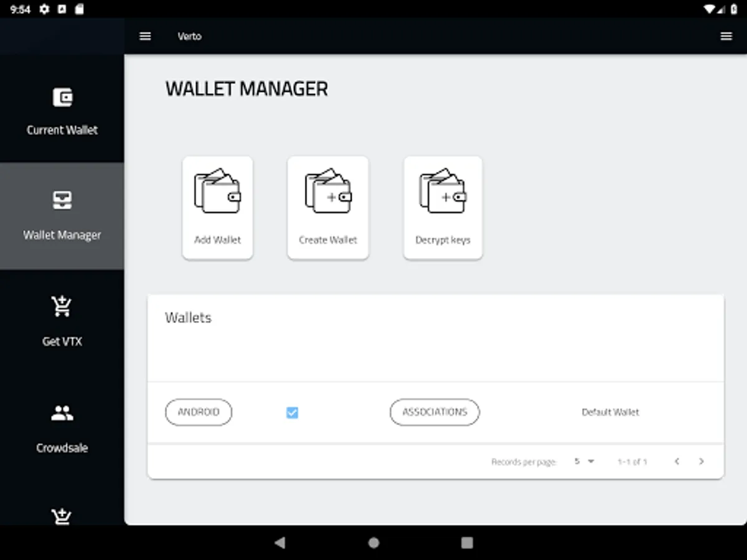This screenshot has width=747, height=560.
Task: Open the left hamburger menu beside Verto
Action: tap(145, 36)
